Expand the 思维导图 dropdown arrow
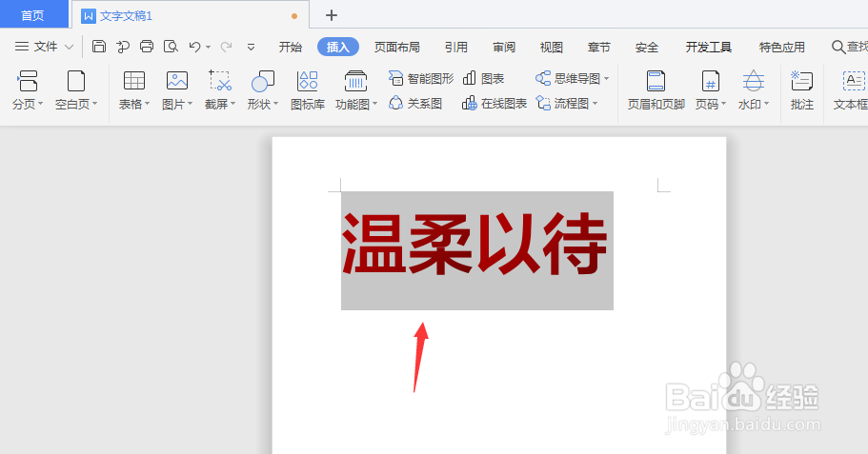 tap(606, 79)
